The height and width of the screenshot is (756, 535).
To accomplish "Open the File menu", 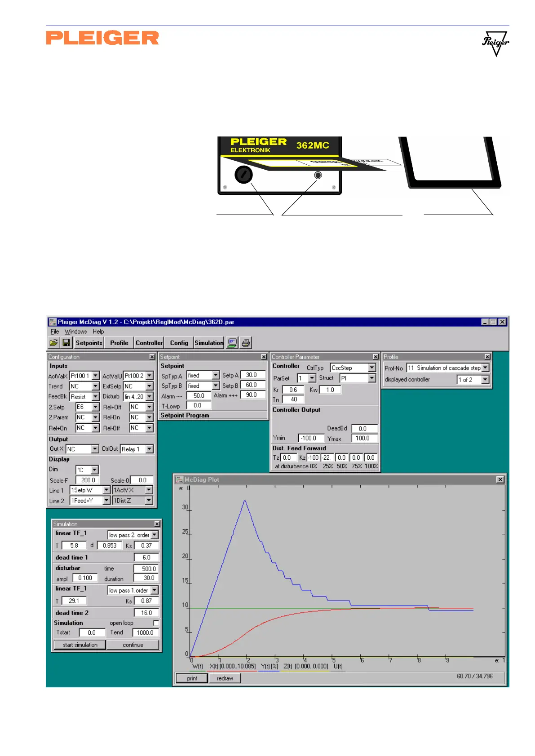I will (55, 331).
